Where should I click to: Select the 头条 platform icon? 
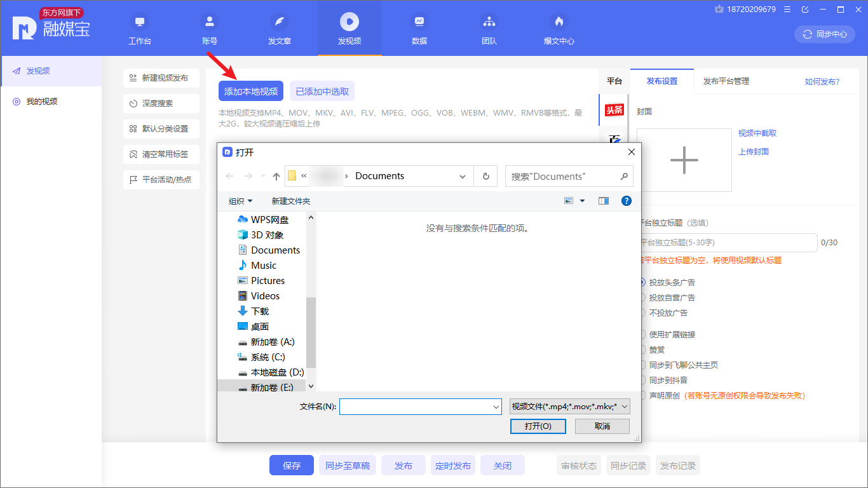click(x=614, y=110)
